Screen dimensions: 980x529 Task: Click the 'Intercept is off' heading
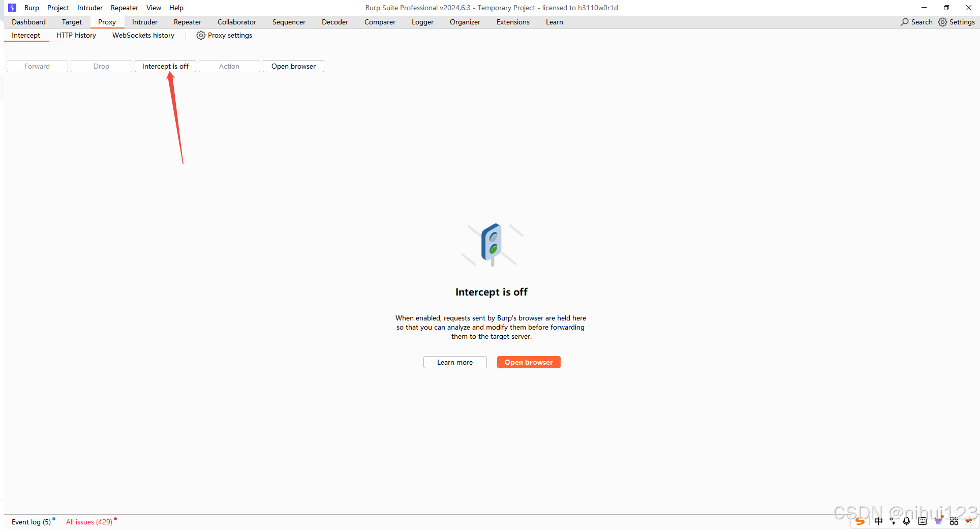click(492, 292)
